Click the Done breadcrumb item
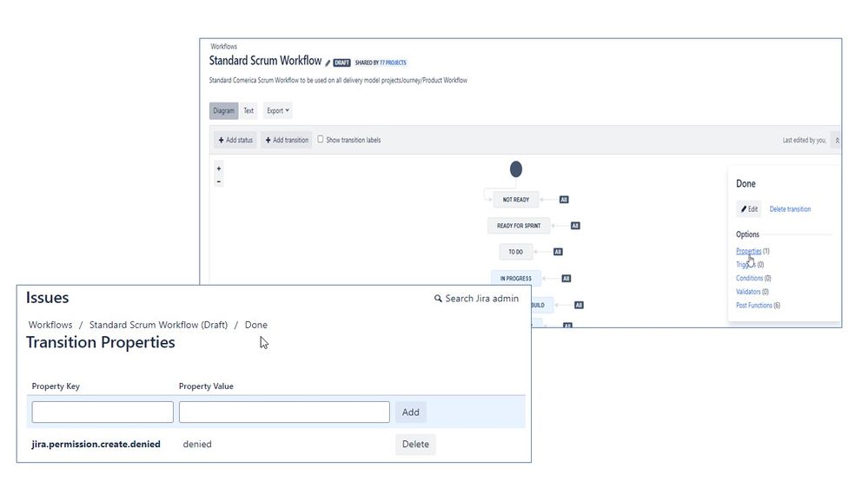 255,325
